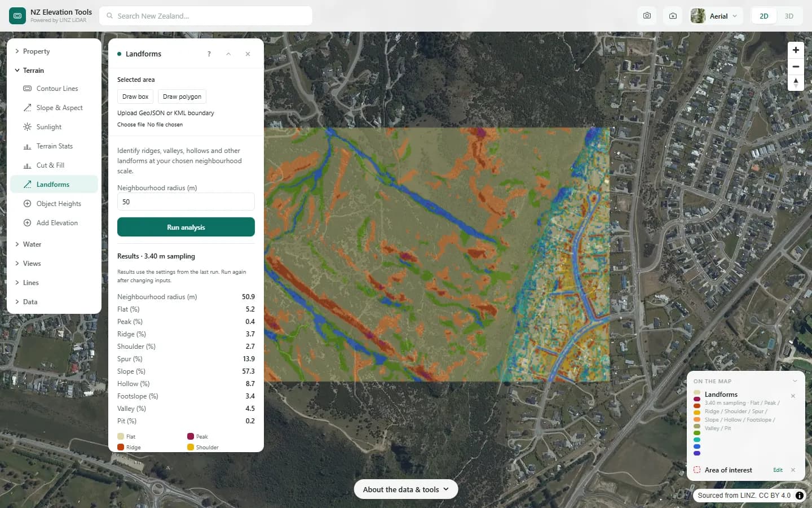Expand the Water section

tap(54, 244)
